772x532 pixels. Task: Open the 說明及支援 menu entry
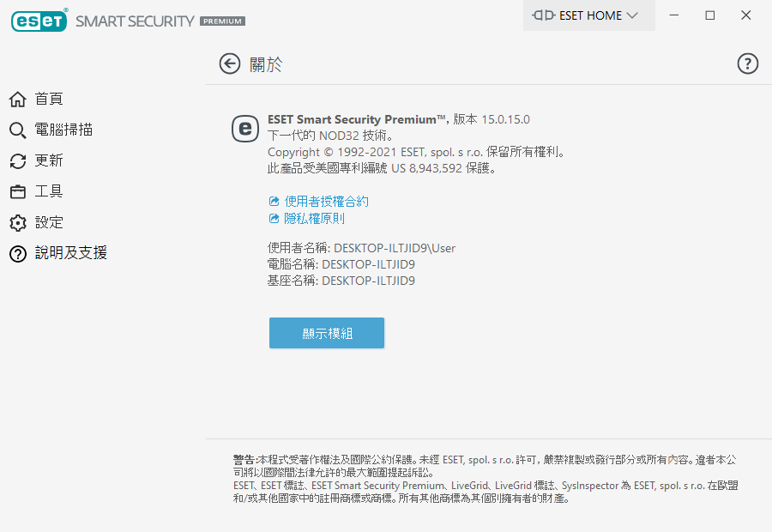pyautogui.click(x=71, y=253)
